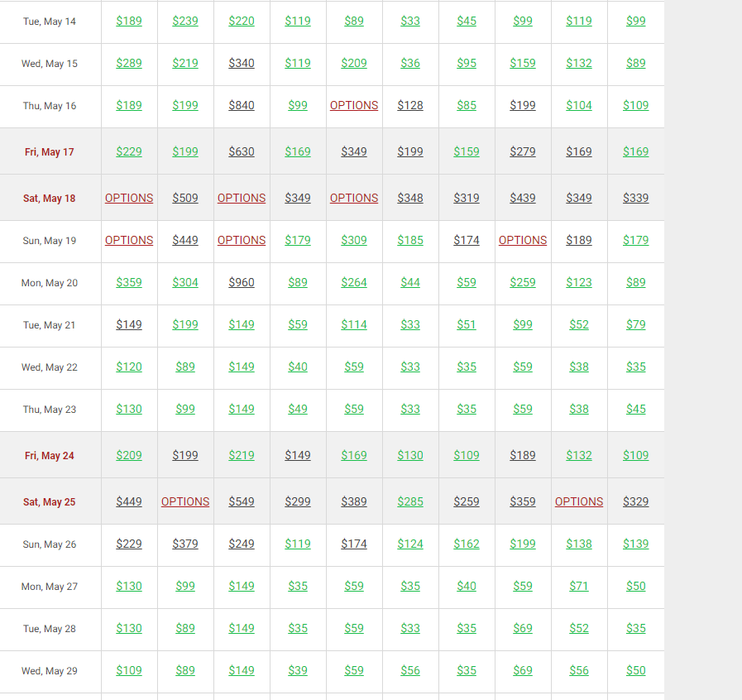Open the $239 rate on Tue, May 14
Image resolution: width=742 pixels, height=700 pixels.
point(185,21)
